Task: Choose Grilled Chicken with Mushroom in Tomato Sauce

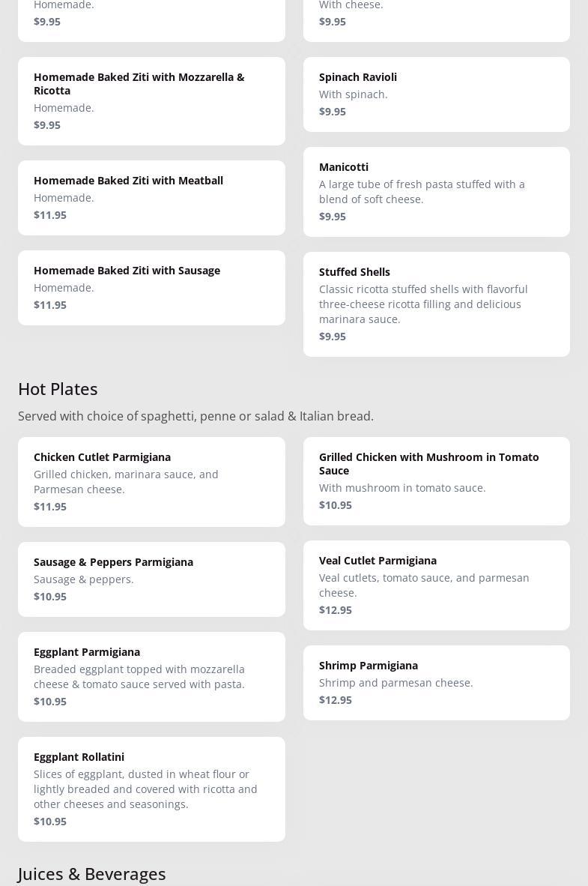Action: point(436,480)
